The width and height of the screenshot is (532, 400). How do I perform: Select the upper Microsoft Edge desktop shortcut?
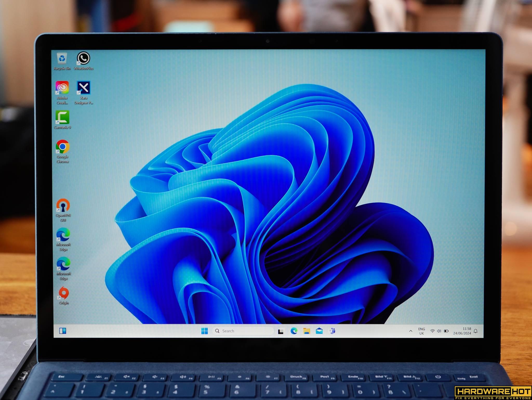(63, 235)
